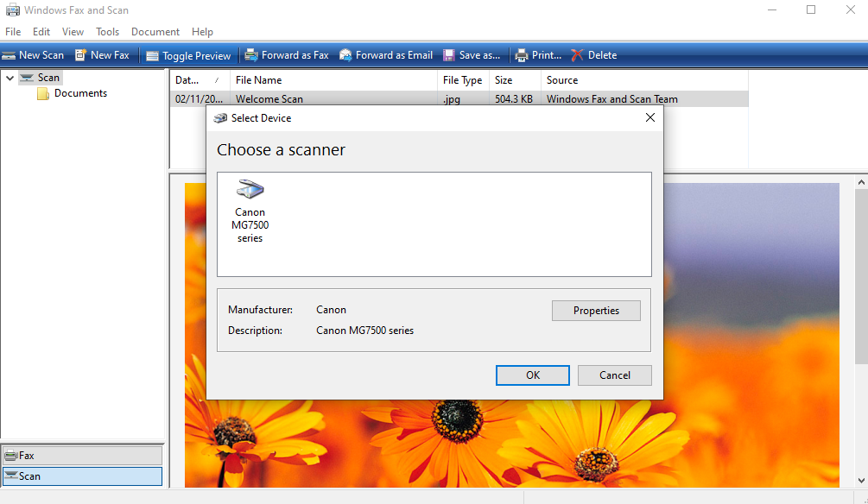Click the Select Device dialog title icon
The height and width of the screenshot is (504, 868).
coord(220,118)
